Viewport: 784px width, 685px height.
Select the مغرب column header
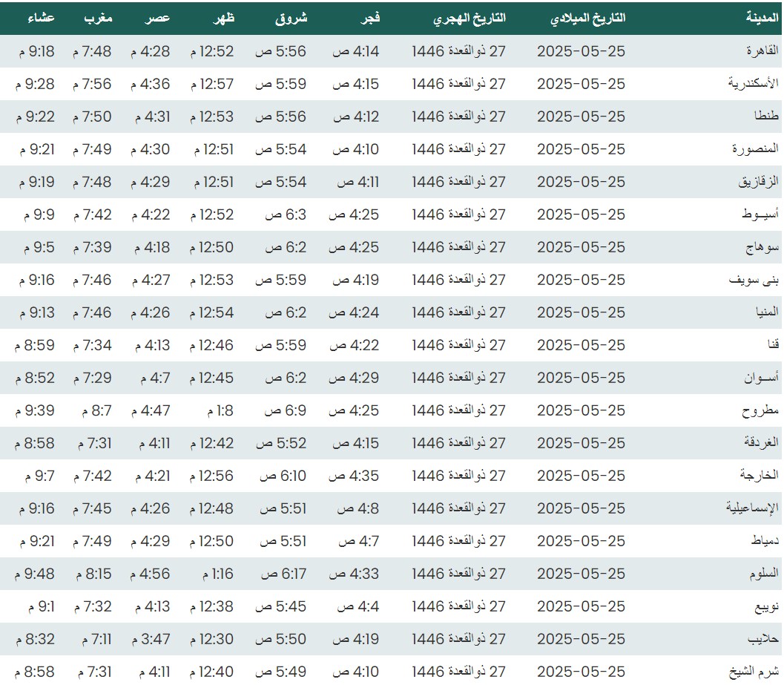pyautogui.click(x=97, y=19)
